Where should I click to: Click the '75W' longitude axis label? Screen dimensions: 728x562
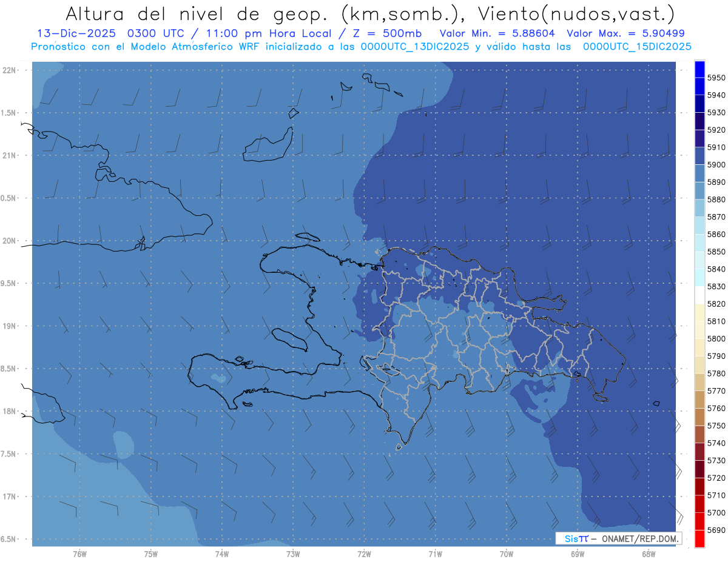pos(151,554)
